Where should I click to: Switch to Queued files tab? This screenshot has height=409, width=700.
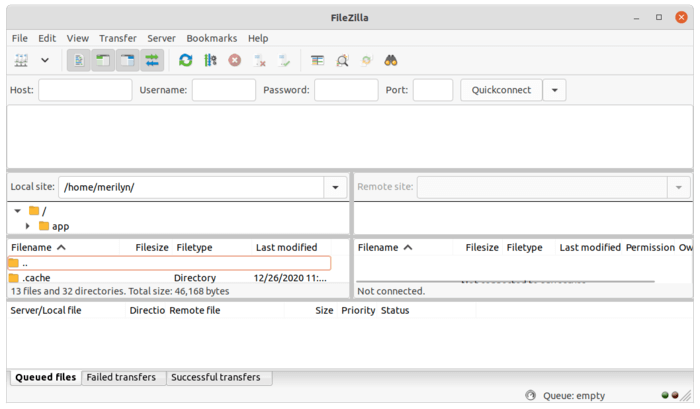(46, 377)
